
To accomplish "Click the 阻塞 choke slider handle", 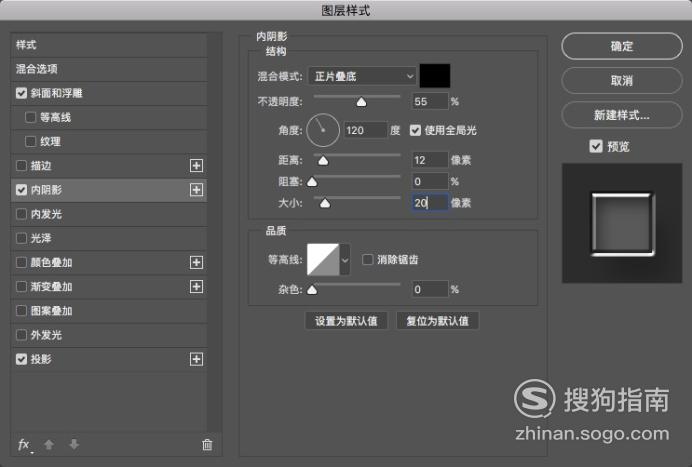I will point(312,181).
